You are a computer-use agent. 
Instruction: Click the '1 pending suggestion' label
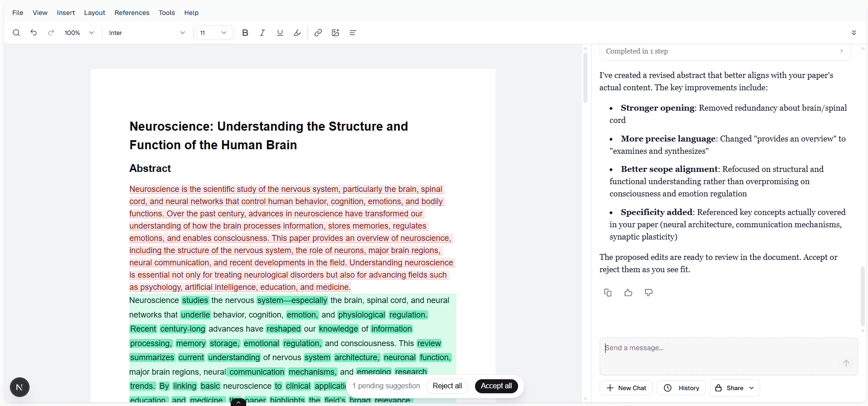pos(386,386)
